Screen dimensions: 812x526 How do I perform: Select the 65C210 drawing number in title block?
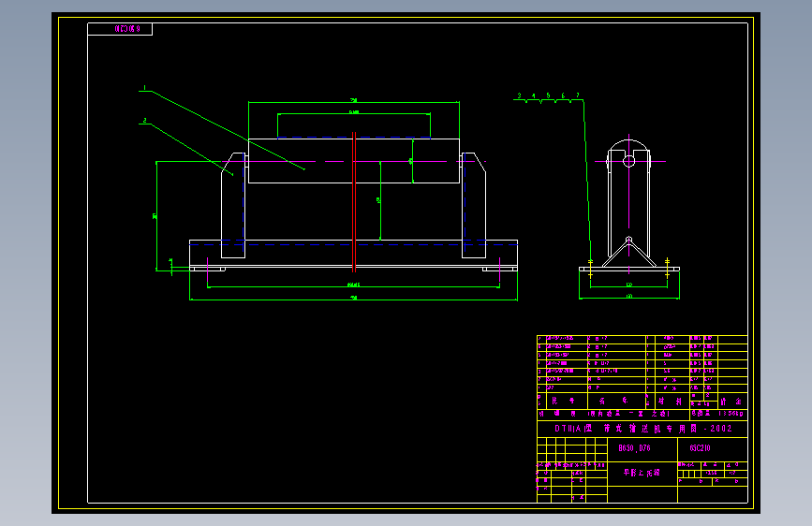tap(701, 447)
